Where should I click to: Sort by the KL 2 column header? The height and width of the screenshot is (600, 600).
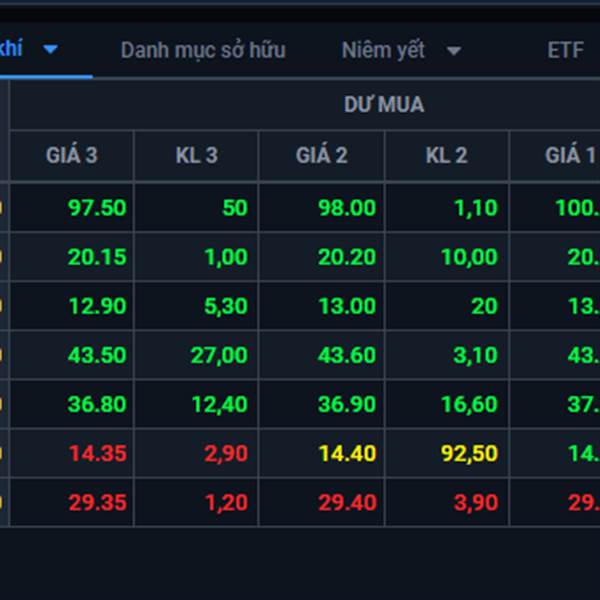click(447, 155)
